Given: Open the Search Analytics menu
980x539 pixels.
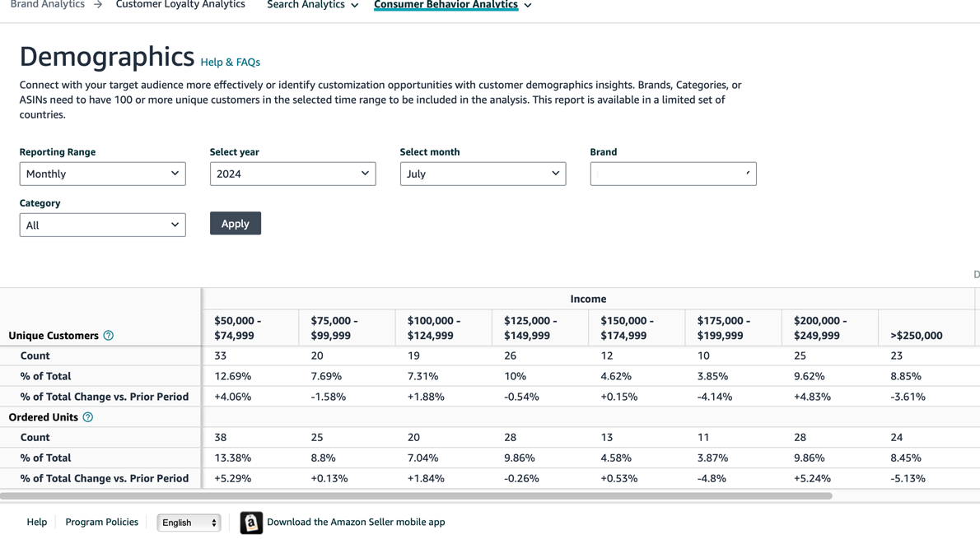Looking at the screenshot, I should [306, 5].
